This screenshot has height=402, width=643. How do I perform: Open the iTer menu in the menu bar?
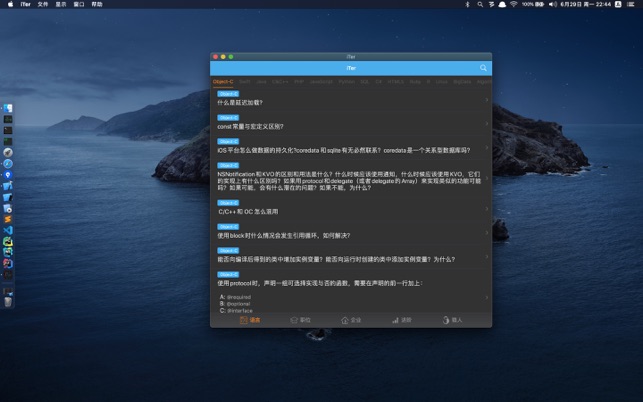tap(25, 4)
